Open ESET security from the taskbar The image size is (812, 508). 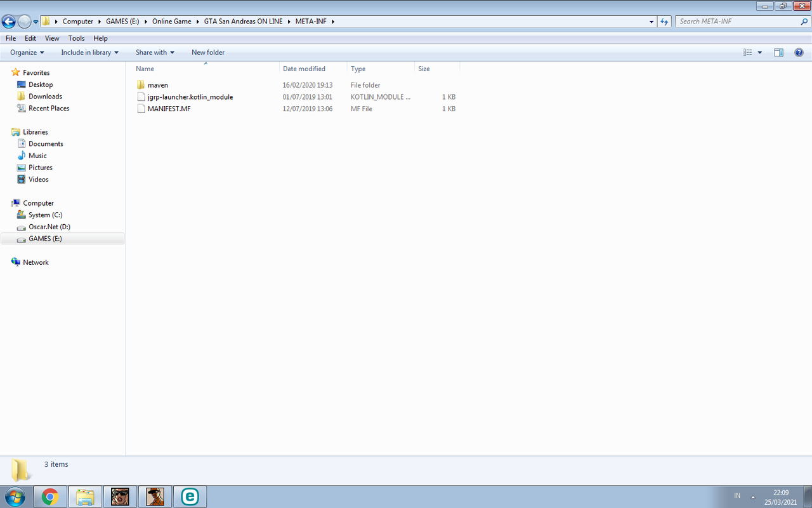tap(190, 497)
